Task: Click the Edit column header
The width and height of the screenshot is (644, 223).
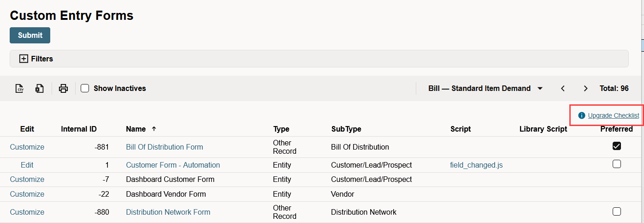Action: pos(27,129)
